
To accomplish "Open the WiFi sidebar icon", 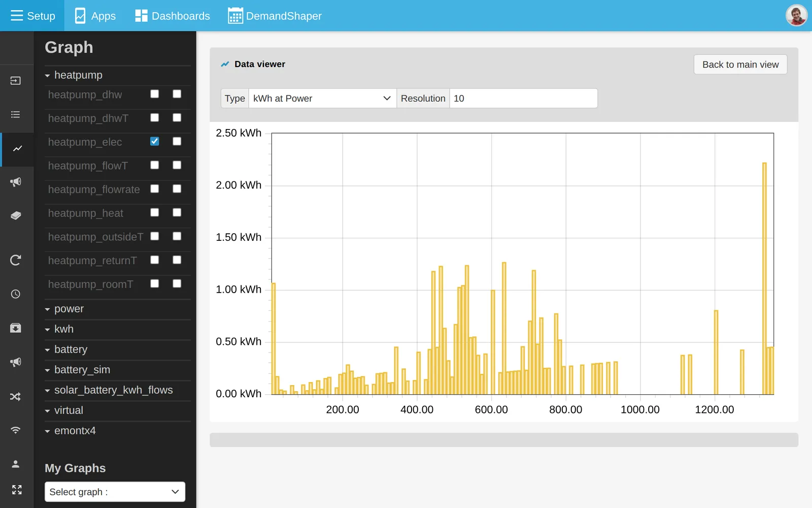I will [x=16, y=430].
